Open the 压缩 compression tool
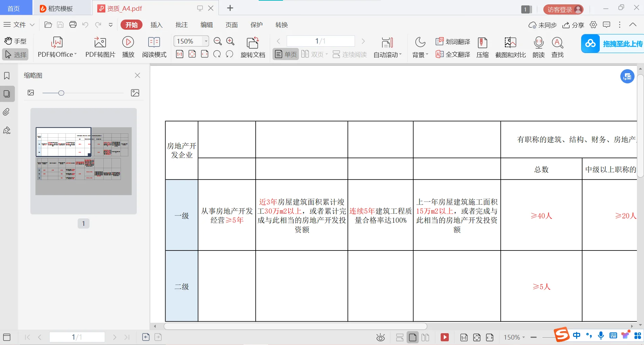The height and width of the screenshot is (345, 644). pyautogui.click(x=482, y=47)
